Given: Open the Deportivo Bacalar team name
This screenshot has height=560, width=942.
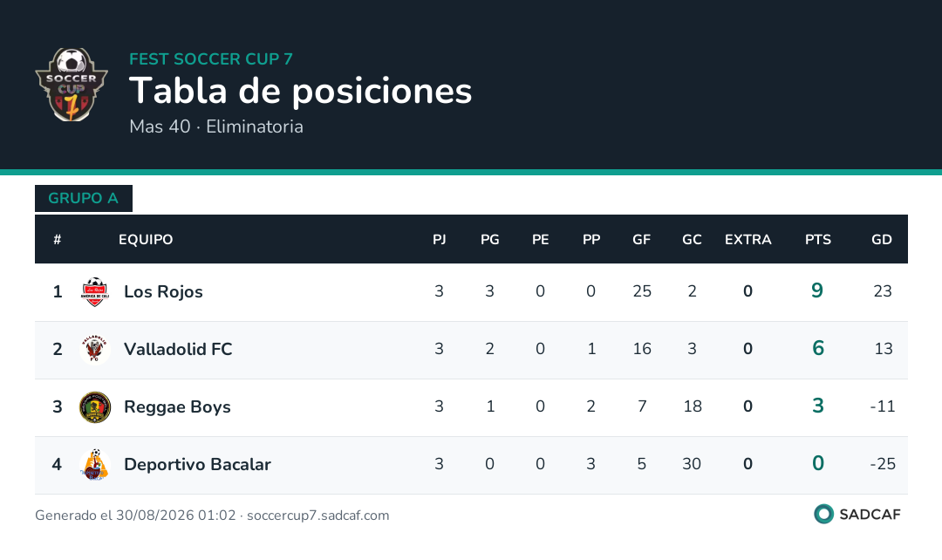Looking at the screenshot, I should pos(197,464).
